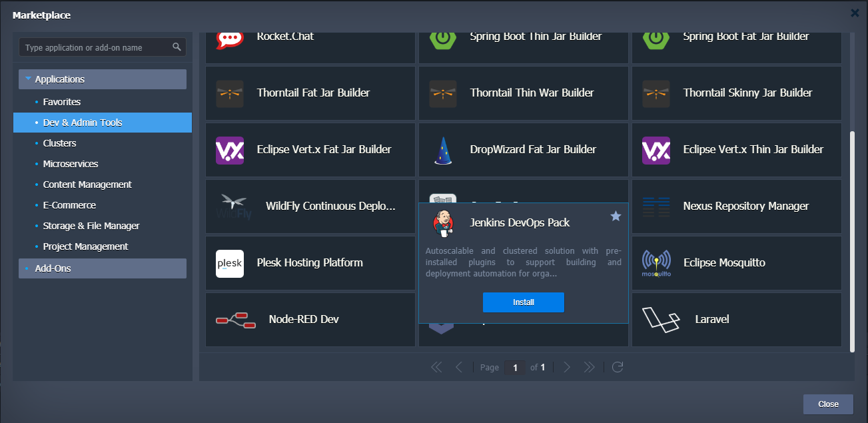Select the Favorites category
This screenshot has width=868, height=423.
pyautogui.click(x=62, y=102)
